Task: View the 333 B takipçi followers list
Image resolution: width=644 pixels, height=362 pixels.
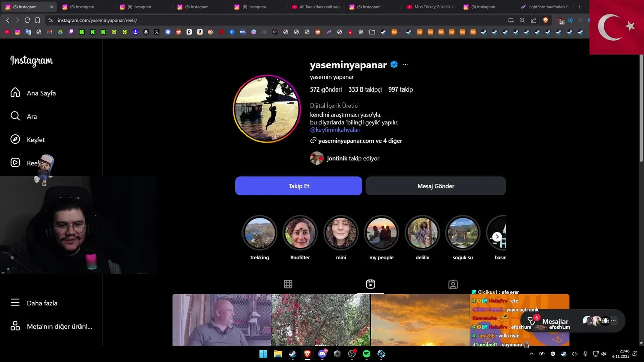Action: click(x=365, y=89)
